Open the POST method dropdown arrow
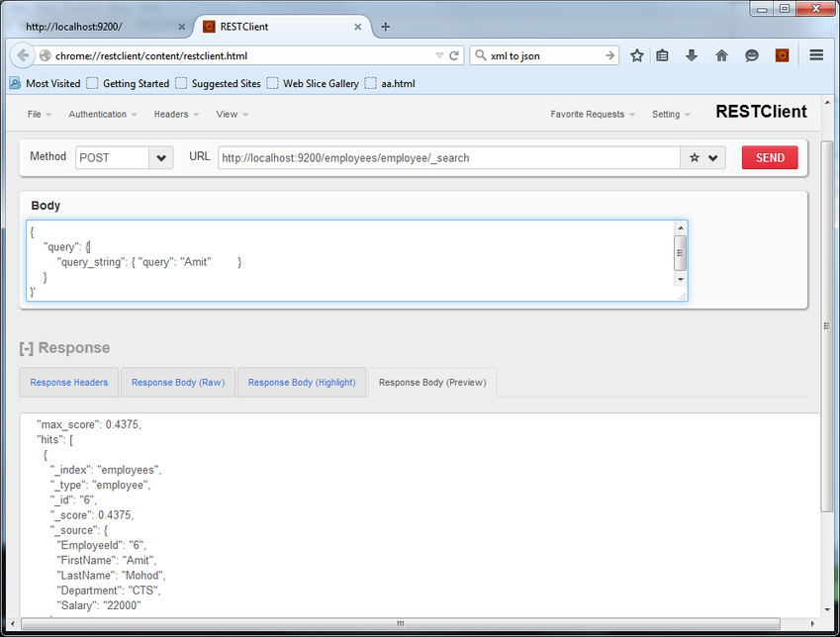This screenshot has width=840, height=637. pos(160,158)
